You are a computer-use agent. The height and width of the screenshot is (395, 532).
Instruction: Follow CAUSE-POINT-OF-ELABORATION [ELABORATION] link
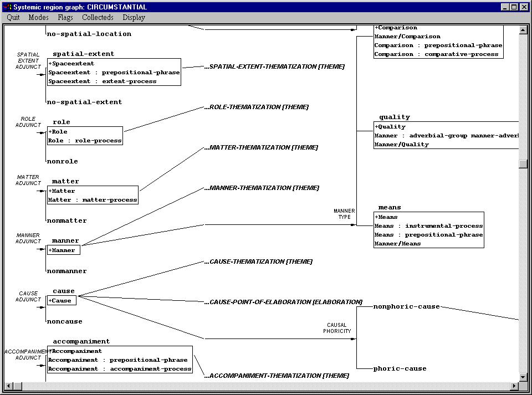[x=284, y=302]
